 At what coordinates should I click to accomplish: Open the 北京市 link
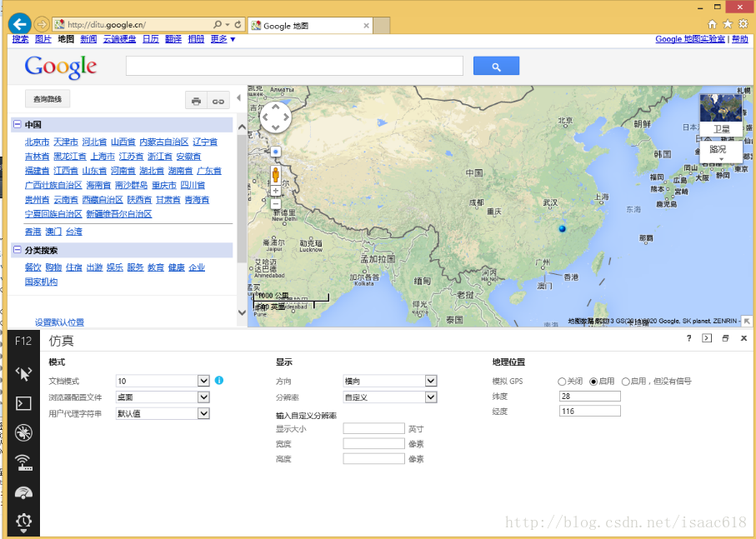(38, 142)
